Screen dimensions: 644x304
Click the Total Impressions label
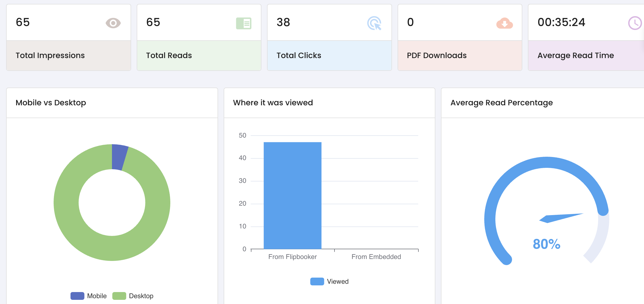pyautogui.click(x=50, y=55)
